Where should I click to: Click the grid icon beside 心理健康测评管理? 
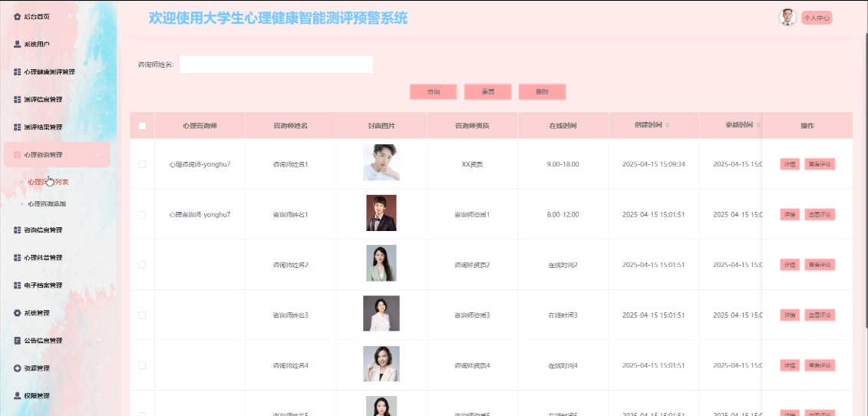tap(17, 72)
